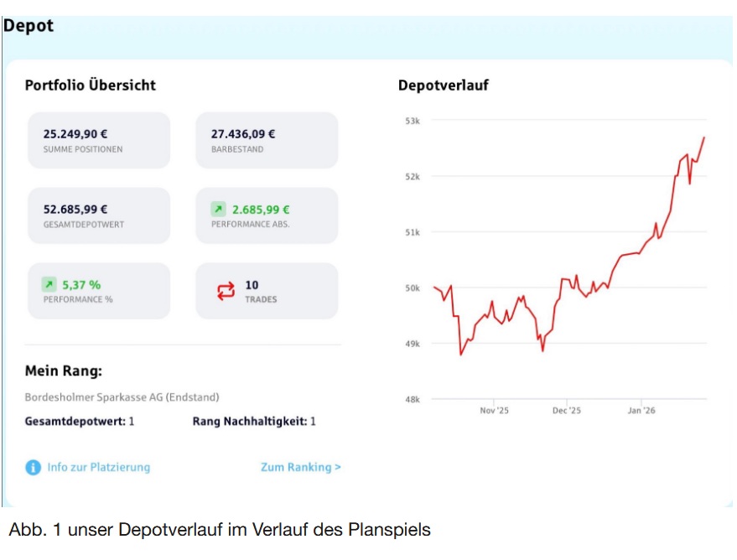This screenshot has width=737, height=560.
Task: Click the Nov '25 axis label
Action: click(x=494, y=411)
